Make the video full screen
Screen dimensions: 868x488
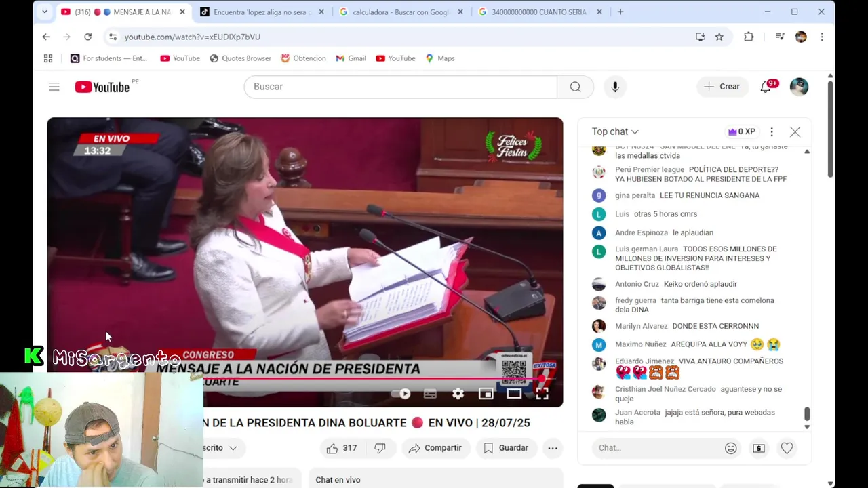point(542,394)
